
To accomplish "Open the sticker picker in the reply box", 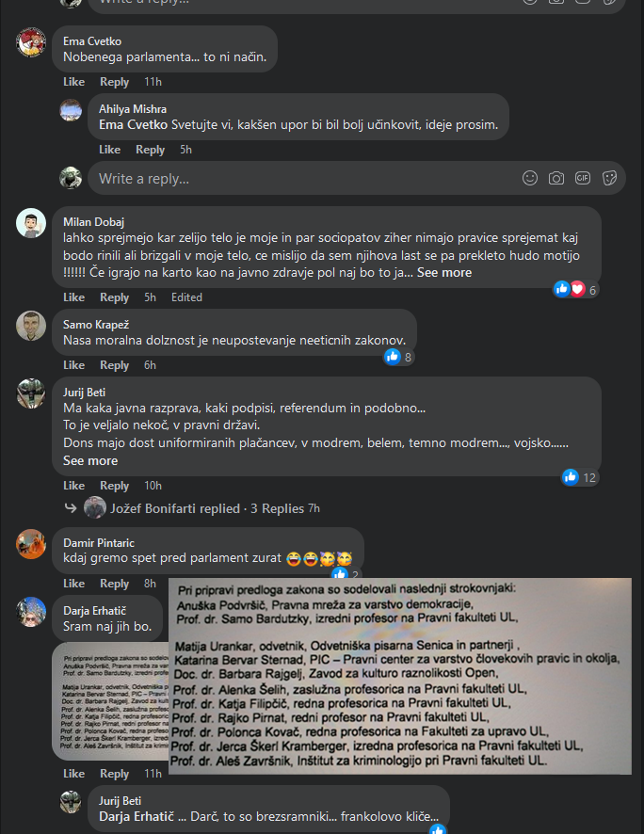I will point(609,178).
